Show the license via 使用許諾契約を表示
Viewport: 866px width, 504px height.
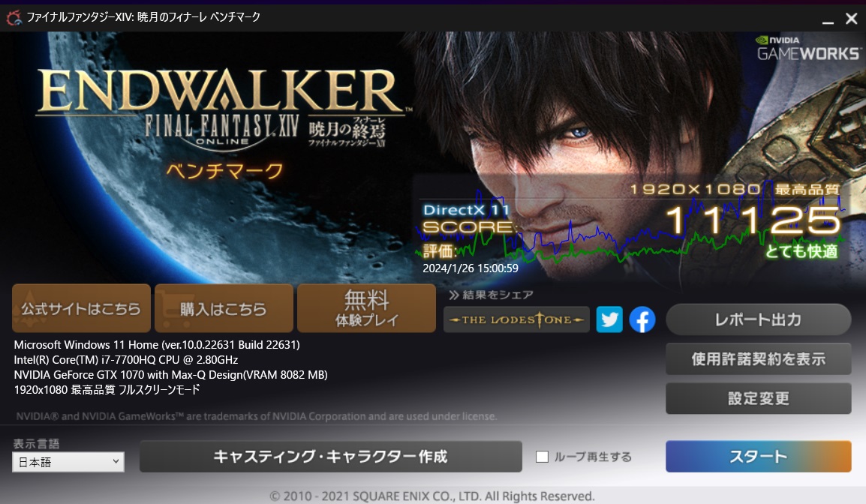click(x=758, y=359)
